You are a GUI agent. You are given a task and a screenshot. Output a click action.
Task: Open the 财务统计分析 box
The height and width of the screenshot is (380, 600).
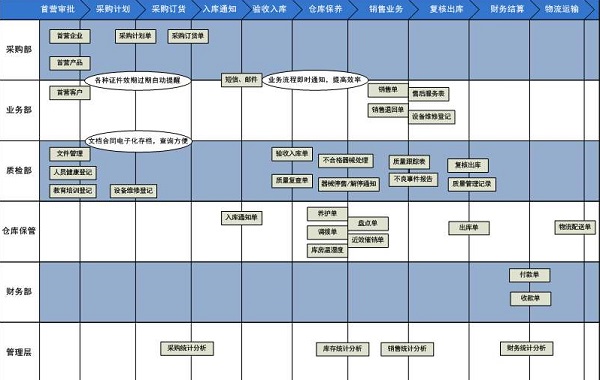click(527, 348)
